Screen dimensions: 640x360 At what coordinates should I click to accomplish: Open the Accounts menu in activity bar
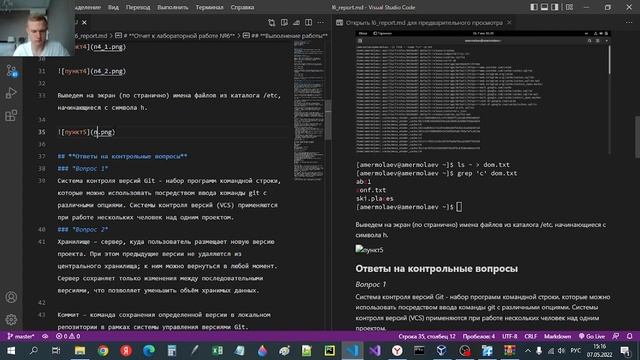click(x=11, y=297)
